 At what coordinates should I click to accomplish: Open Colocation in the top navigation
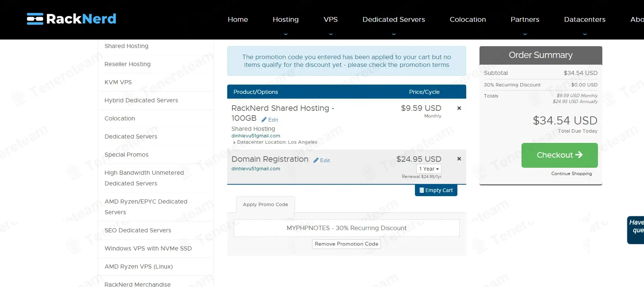coord(468,20)
